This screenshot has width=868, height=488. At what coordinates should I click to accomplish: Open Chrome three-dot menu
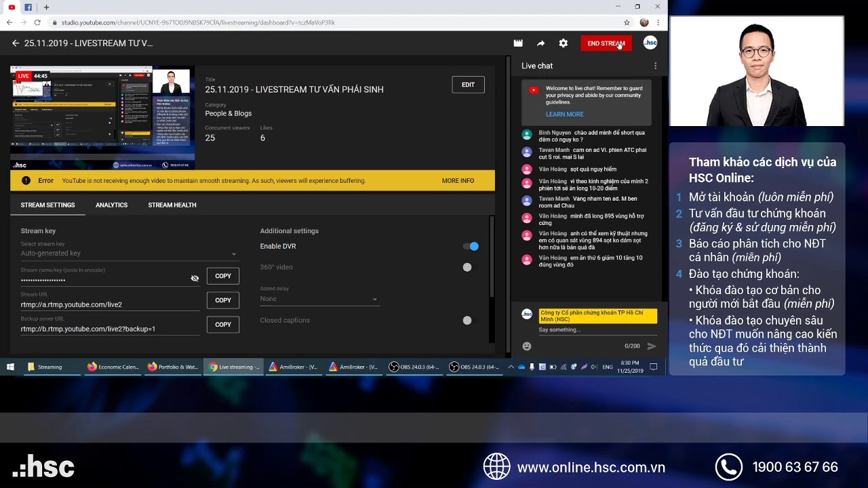[x=658, y=22]
